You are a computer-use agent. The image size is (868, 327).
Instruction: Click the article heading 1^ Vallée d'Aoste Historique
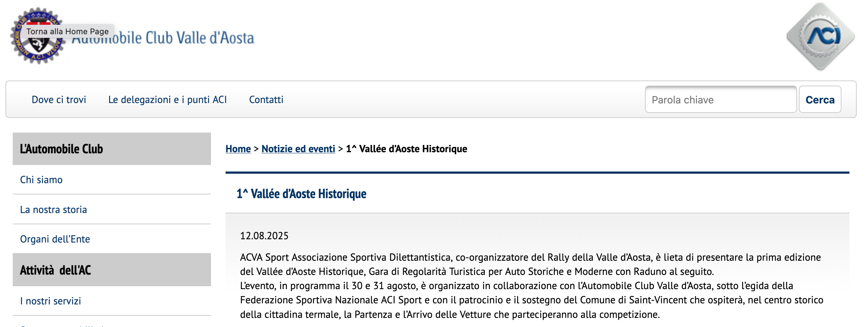coord(301,194)
